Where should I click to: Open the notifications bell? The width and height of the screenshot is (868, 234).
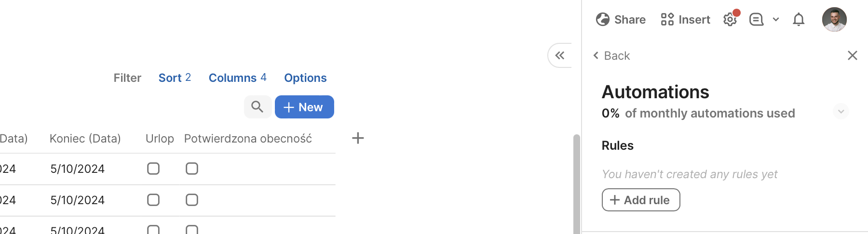(799, 20)
